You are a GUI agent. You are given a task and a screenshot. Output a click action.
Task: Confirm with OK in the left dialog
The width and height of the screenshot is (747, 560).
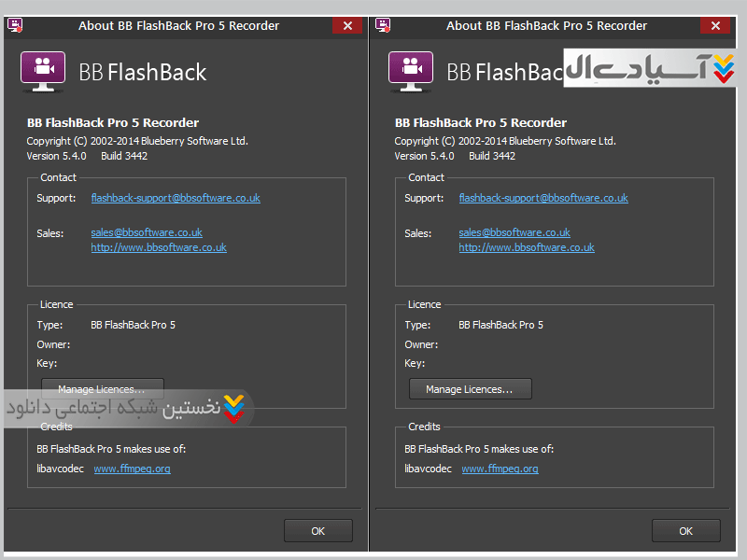[317, 530]
